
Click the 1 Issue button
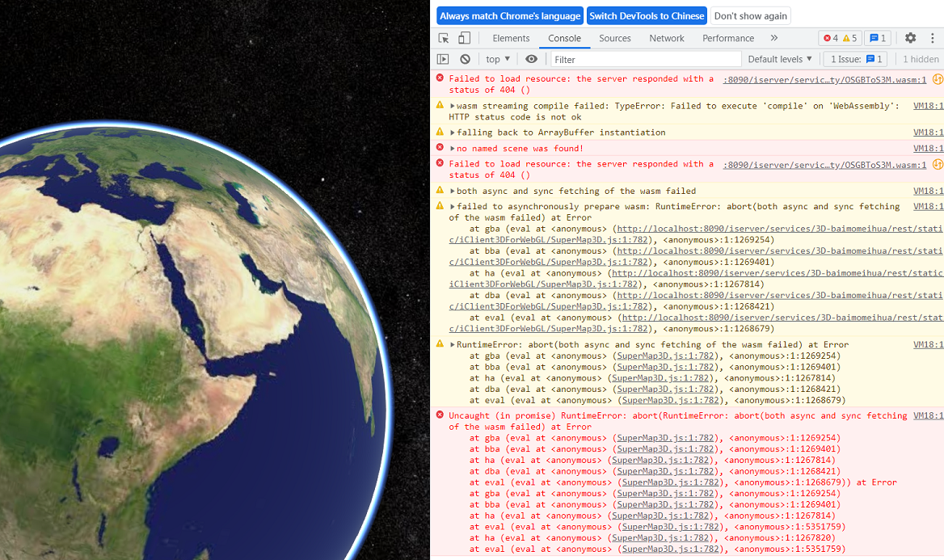click(x=855, y=59)
